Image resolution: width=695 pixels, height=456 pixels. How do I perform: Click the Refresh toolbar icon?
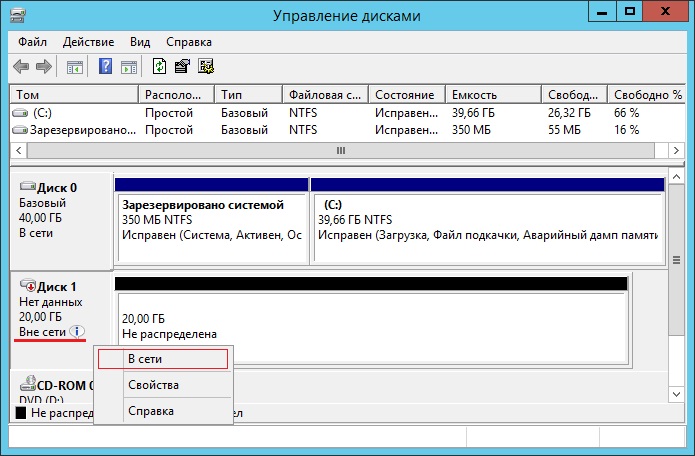tap(159, 67)
